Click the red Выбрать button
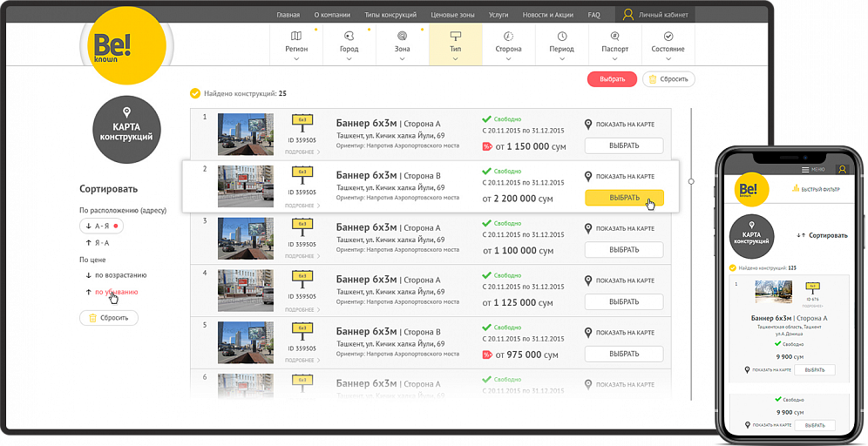 613,79
